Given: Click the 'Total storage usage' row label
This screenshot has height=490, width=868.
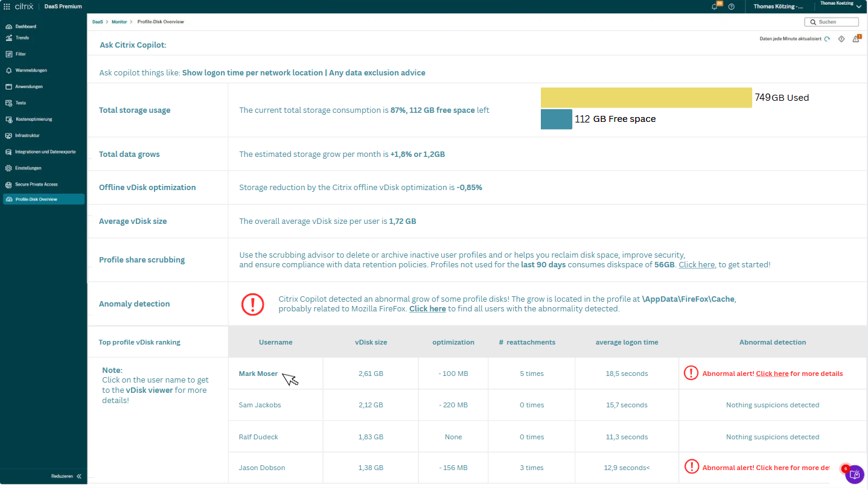Looking at the screenshot, I should [135, 110].
